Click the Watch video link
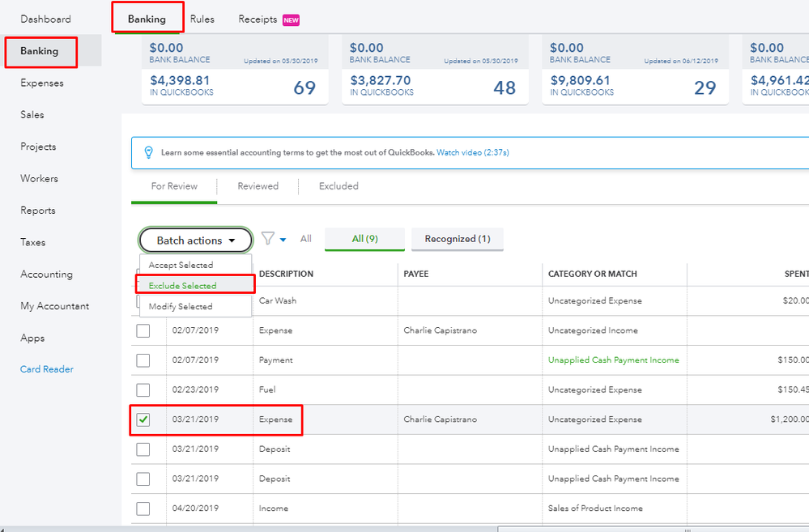The width and height of the screenshot is (809, 532). click(x=473, y=152)
